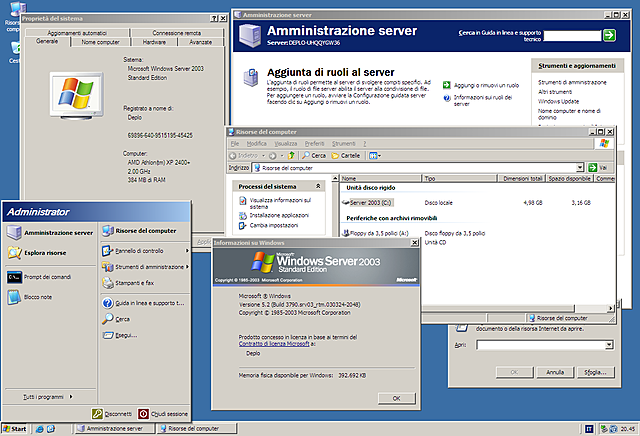Sort by the Tipo column header
640x436 pixels.
click(460, 178)
